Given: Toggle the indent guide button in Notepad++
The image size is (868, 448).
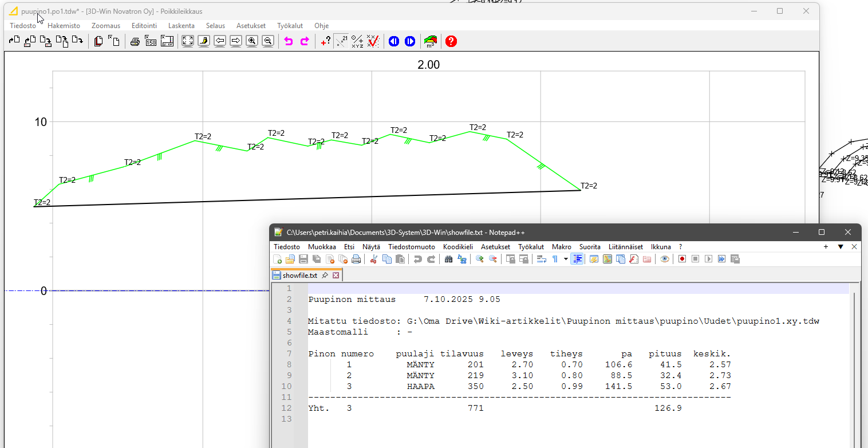Looking at the screenshot, I should click(x=578, y=259).
